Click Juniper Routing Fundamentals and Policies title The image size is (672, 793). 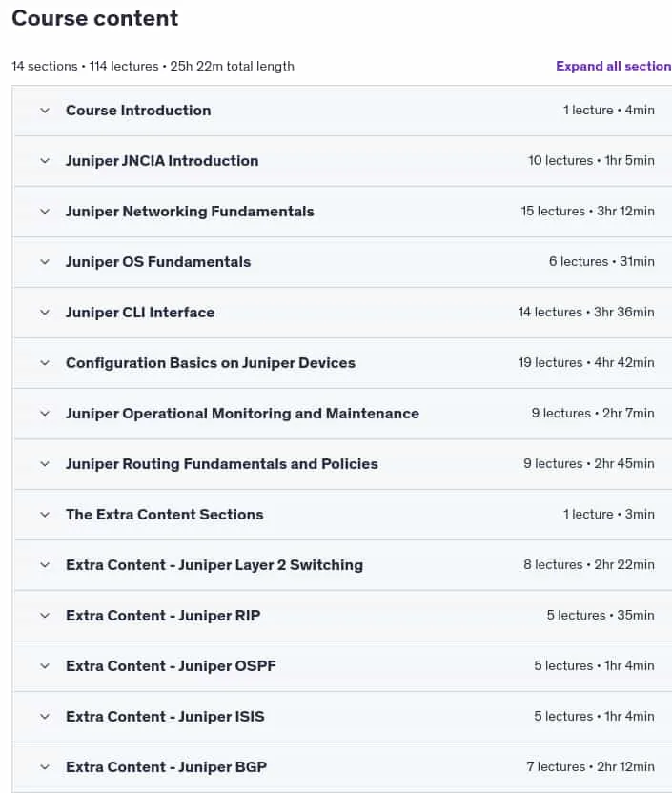(222, 464)
